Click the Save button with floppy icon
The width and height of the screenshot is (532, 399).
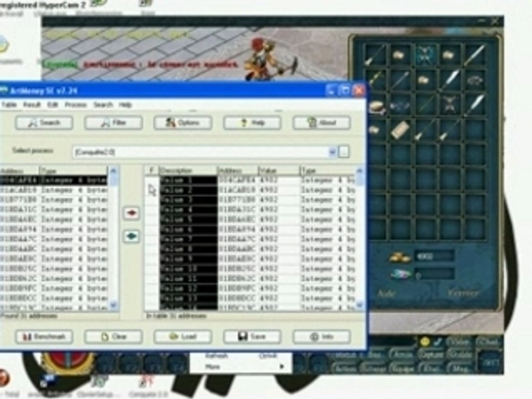point(252,336)
